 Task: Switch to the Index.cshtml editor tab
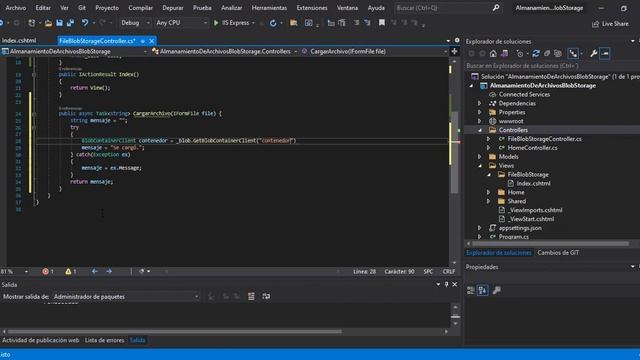click(x=19, y=40)
